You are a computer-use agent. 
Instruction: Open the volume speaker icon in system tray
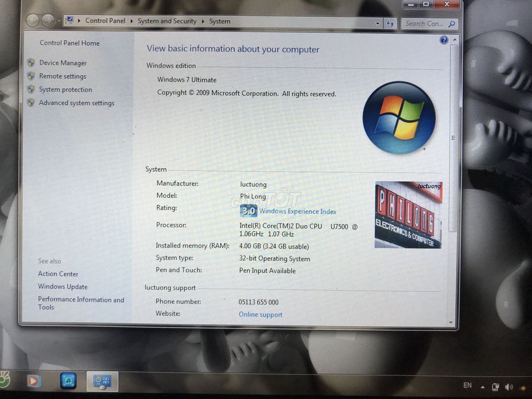point(509,386)
